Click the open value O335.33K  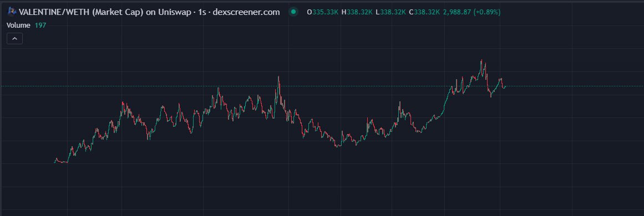(x=323, y=12)
